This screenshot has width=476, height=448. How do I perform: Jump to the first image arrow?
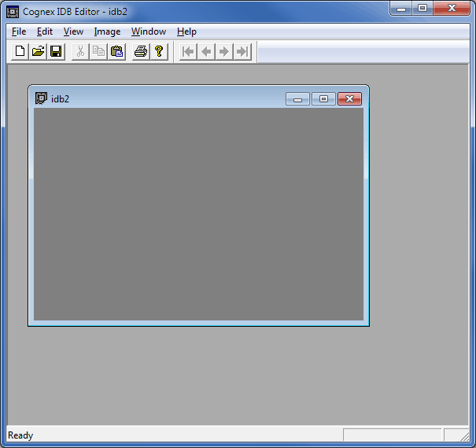pyautogui.click(x=188, y=52)
